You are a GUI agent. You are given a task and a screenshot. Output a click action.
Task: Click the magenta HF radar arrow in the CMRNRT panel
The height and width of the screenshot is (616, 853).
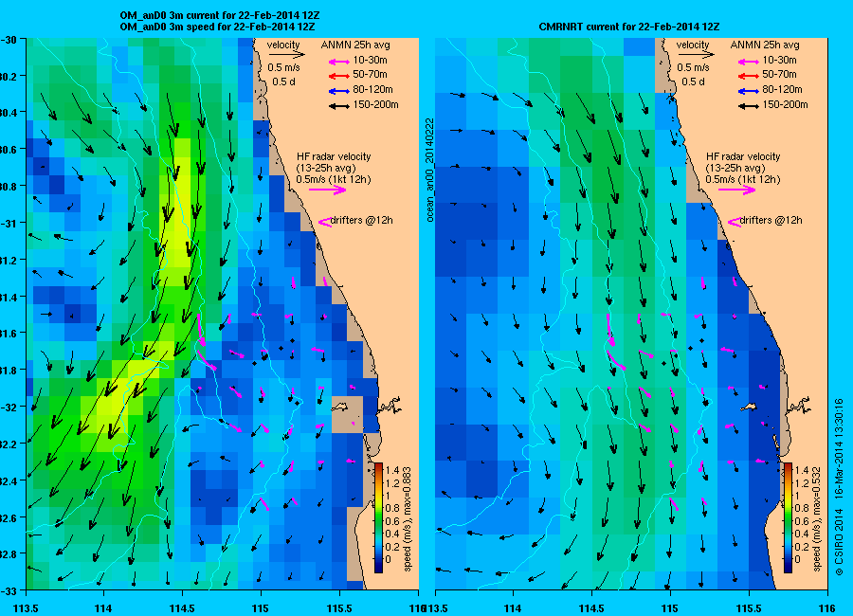(x=737, y=190)
